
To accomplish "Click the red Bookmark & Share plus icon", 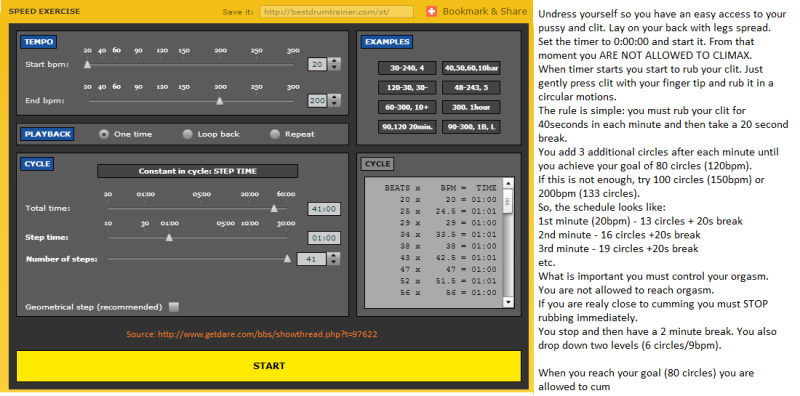I will tap(432, 11).
